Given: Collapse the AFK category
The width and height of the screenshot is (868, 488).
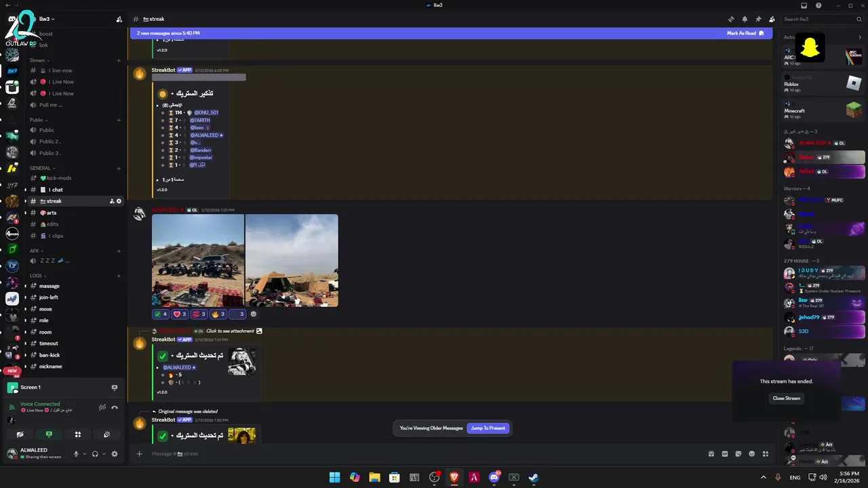Looking at the screenshot, I should coord(37,251).
